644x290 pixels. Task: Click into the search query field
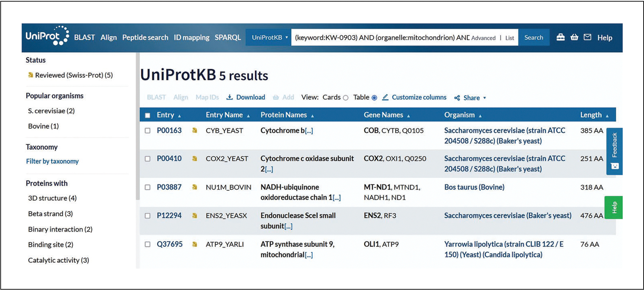pyautogui.click(x=380, y=38)
